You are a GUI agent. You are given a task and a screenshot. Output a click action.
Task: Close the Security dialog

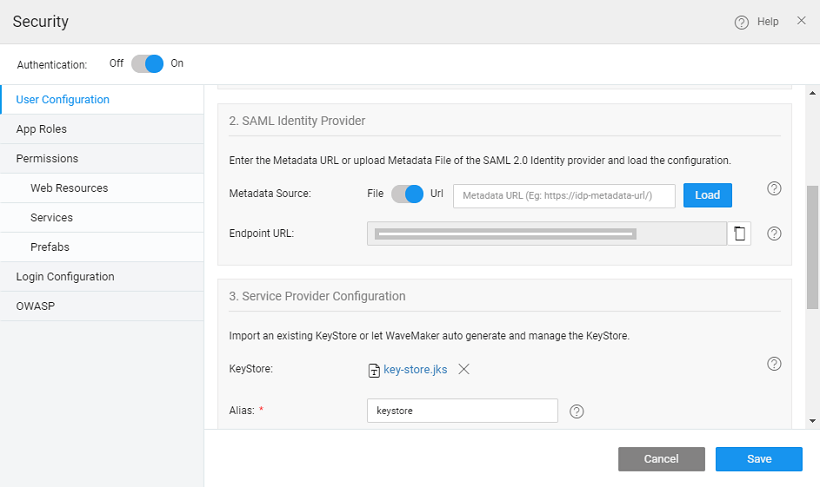(x=801, y=21)
